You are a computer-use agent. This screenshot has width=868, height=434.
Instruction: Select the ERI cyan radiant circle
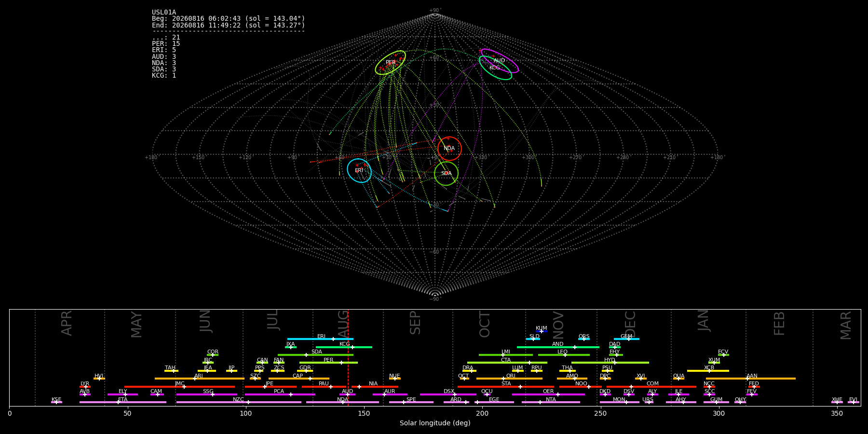pos(359,171)
